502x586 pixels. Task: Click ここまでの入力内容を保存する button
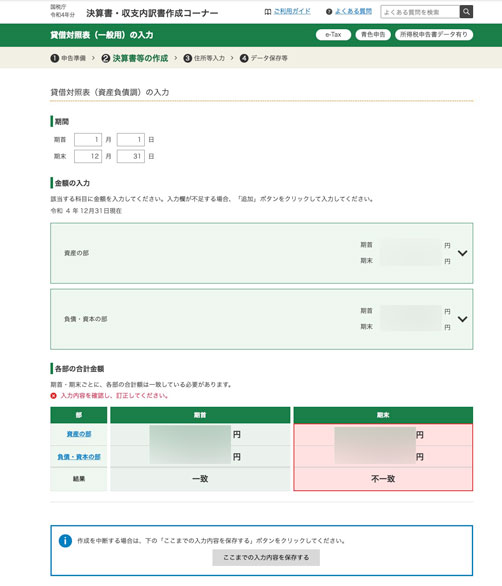(266, 557)
